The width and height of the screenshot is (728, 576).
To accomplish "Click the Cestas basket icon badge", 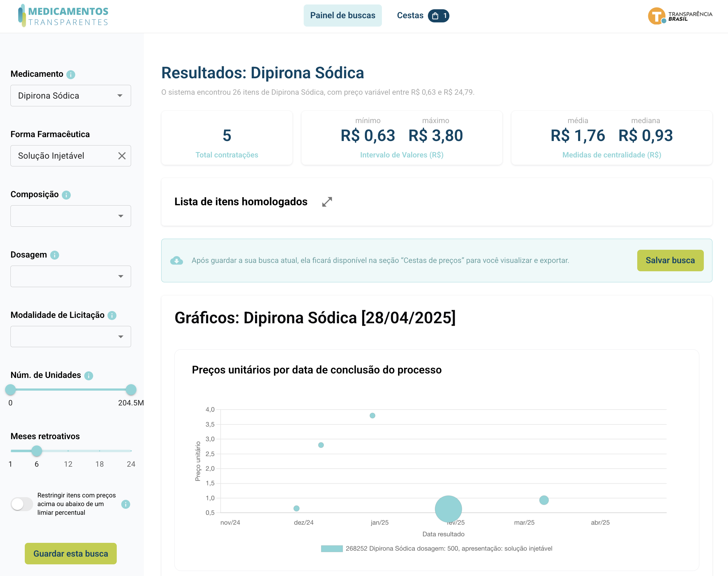I will pos(438,16).
